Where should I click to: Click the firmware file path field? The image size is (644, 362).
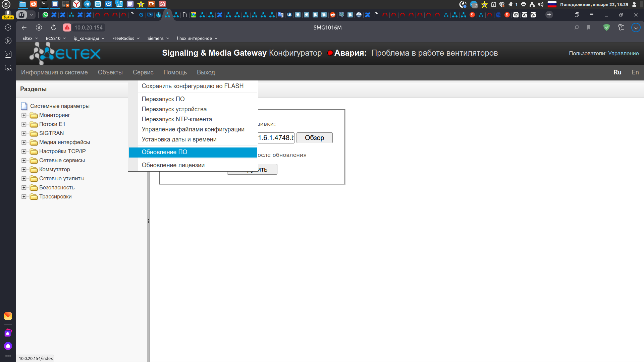click(x=276, y=138)
